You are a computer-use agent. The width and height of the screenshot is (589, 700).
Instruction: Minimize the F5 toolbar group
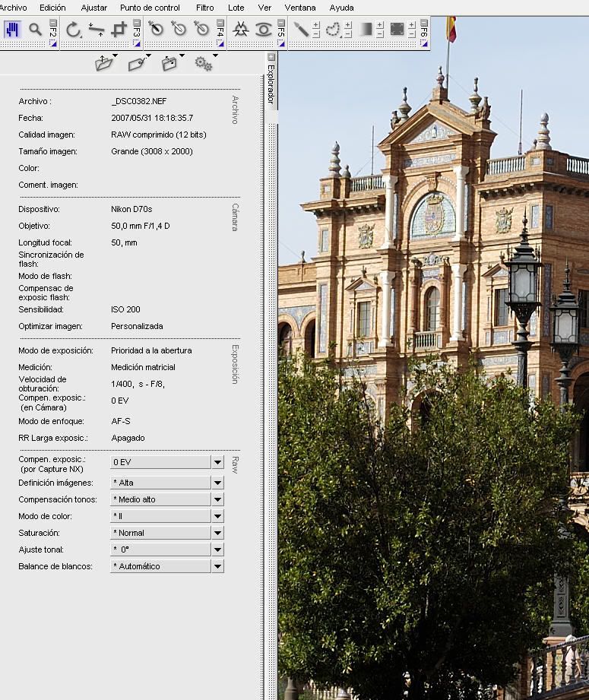click(281, 22)
